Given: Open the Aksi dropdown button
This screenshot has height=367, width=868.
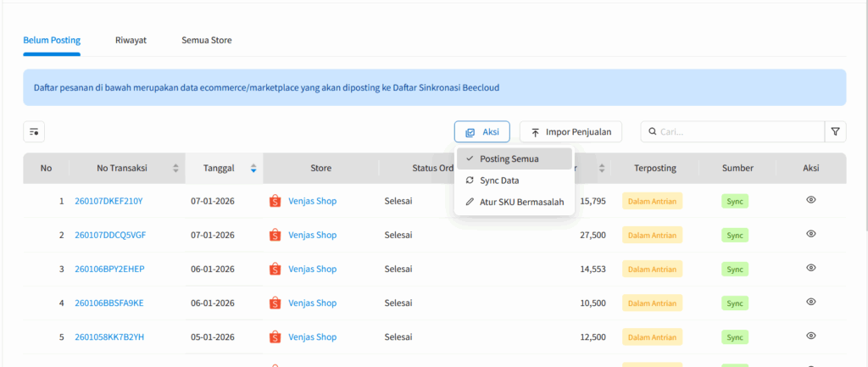Looking at the screenshot, I should [x=482, y=131].
